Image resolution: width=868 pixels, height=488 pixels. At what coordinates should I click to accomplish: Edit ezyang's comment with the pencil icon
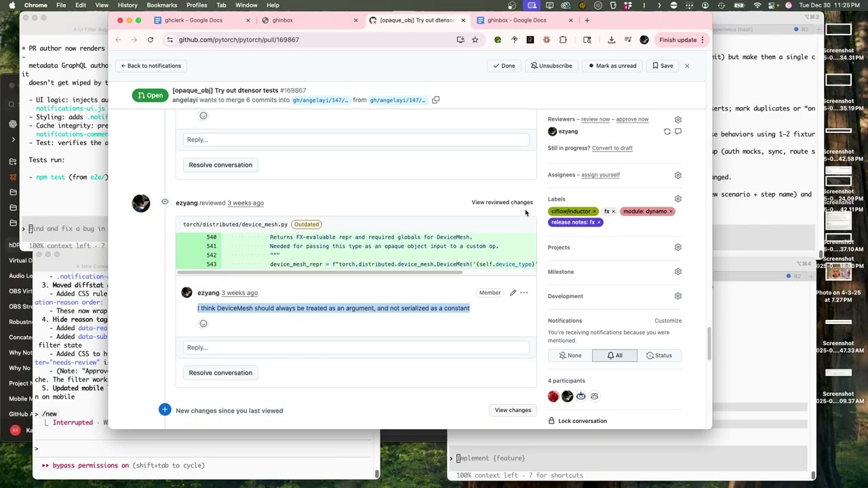[x=513, y=293]
